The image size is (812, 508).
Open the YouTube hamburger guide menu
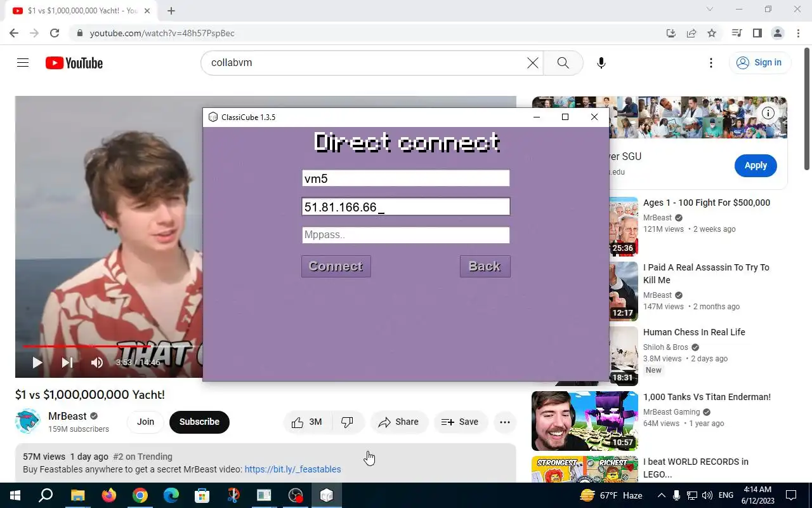(x=23, y=63)
